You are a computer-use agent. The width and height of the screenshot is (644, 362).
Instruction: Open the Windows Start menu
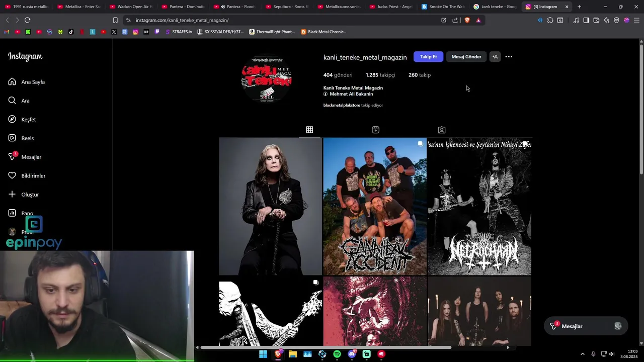click(263, 354)
